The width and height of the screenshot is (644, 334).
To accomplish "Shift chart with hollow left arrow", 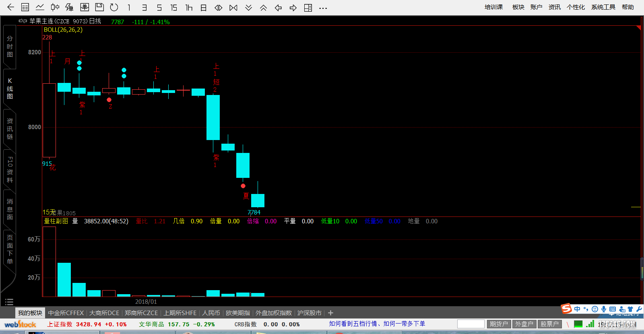I will pyautogui.click(x=278, y=7).
